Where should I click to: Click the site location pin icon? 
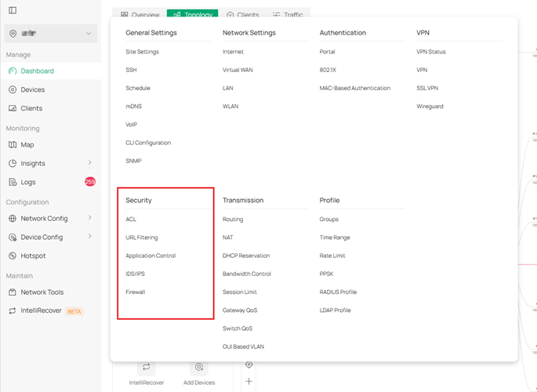(x=13, y=34)
